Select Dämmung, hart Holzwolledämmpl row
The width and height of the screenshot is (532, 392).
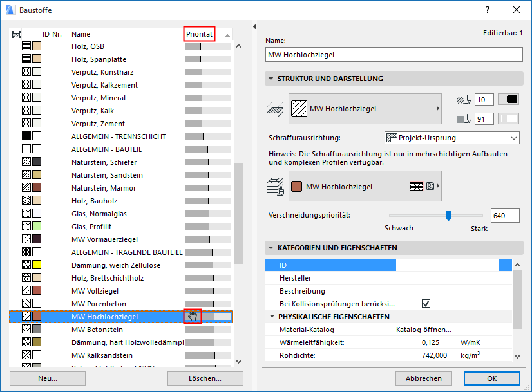[121, 342]
